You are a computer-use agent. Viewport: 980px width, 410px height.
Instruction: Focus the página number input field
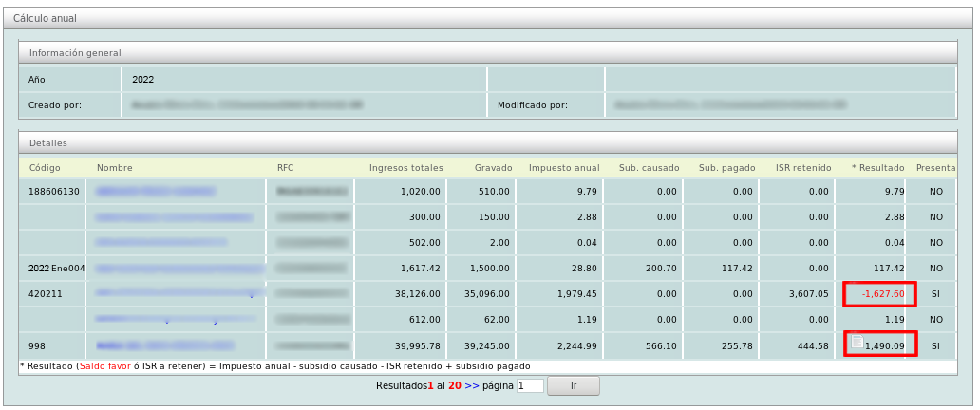coord(530,386)
